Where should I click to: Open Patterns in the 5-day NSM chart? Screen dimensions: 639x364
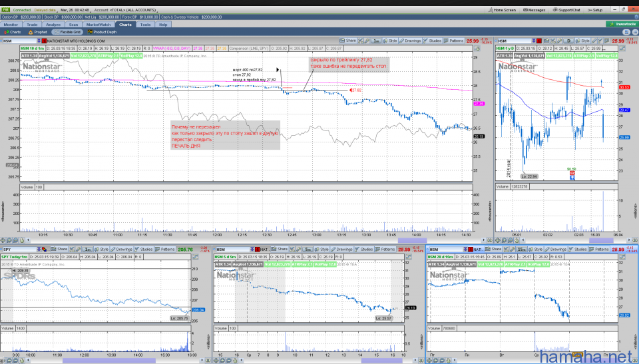point(385,249)
